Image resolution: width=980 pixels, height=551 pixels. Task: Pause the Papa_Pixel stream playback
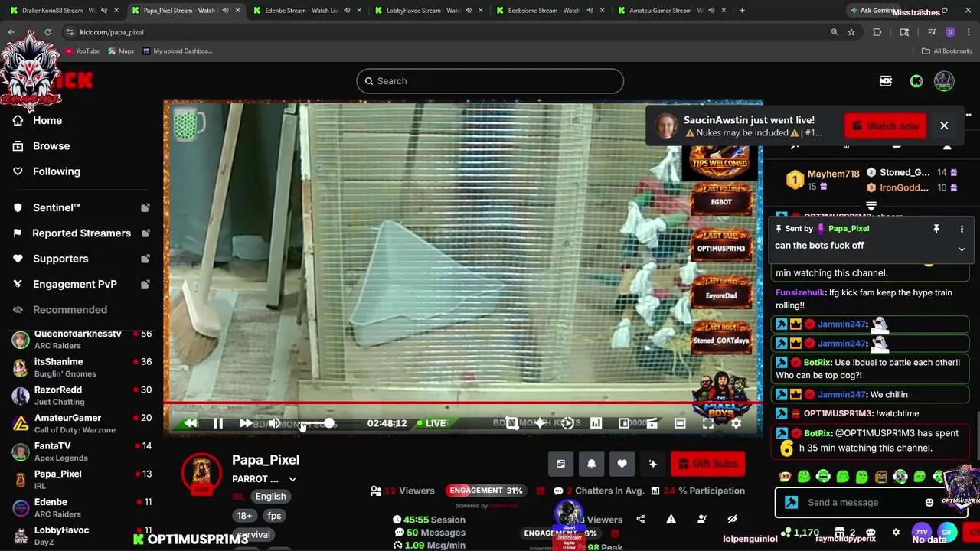218,423
